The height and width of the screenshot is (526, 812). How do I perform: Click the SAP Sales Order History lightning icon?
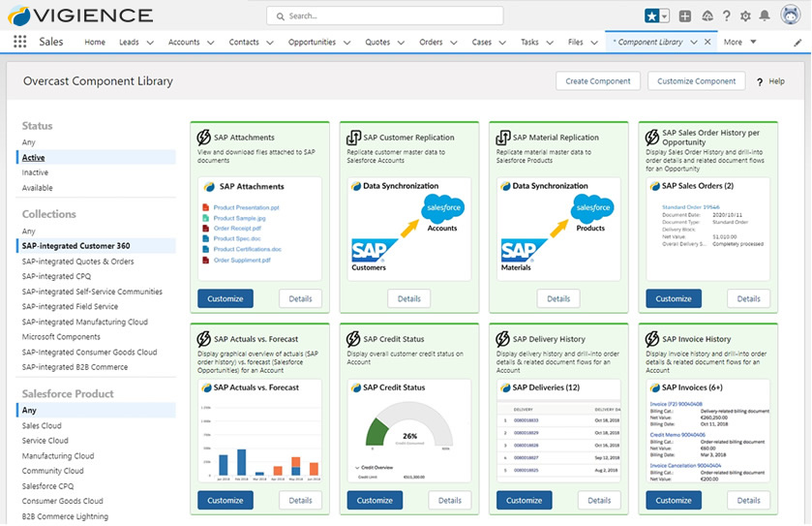click(652, 138)
